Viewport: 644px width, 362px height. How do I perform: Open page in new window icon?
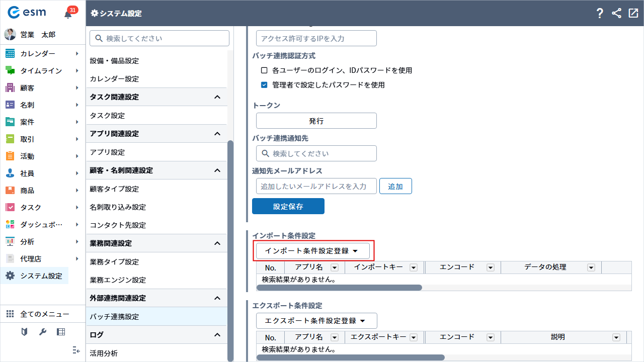[633, 14]
